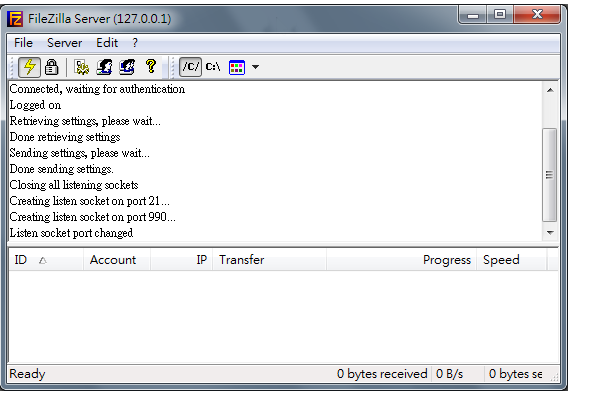
Task: Sort connections by Account column header
Action: pos(117,260)
